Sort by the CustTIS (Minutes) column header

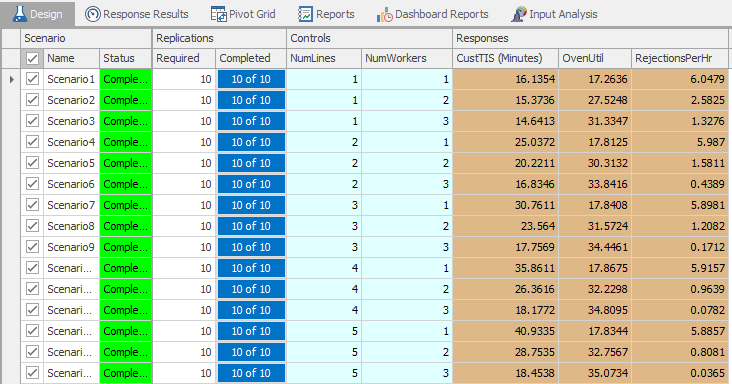click(505, 58)
